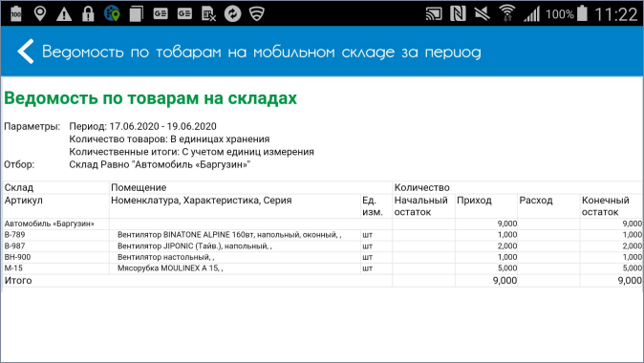Tap the clock showing 11:22
This screenshot has height=363, width=644.
(616, 14)
